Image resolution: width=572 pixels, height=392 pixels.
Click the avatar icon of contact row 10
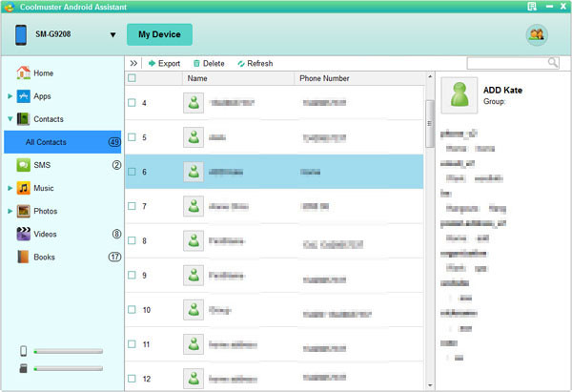pos(194,310)
